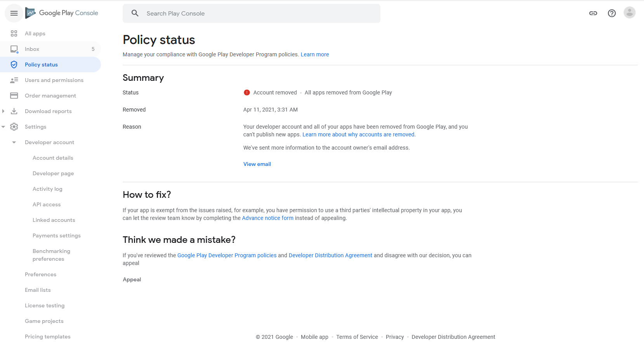Open Inbox with 5 messages
Viewport: 644px width, 347px height.
[50, 49]
